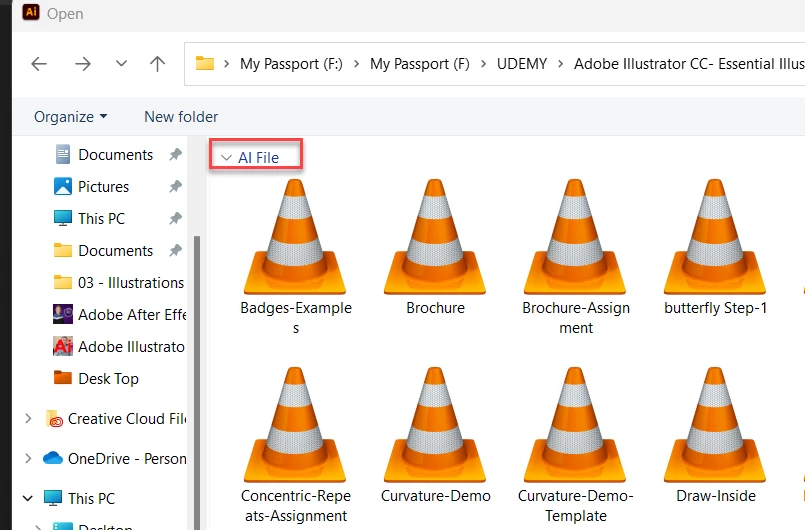Open Adobe Illustrator folder shortcut

coord(131,347)
